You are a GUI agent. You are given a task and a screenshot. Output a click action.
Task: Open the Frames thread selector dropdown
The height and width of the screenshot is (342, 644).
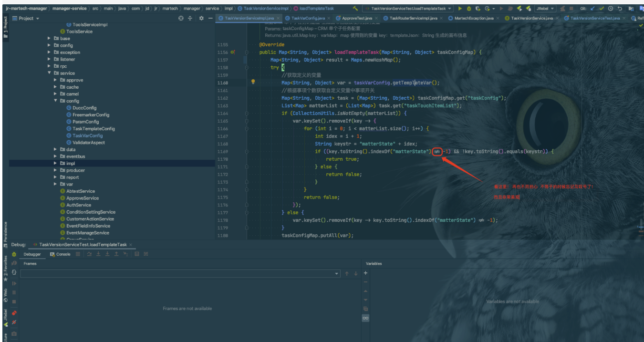(x=180, y=273)
